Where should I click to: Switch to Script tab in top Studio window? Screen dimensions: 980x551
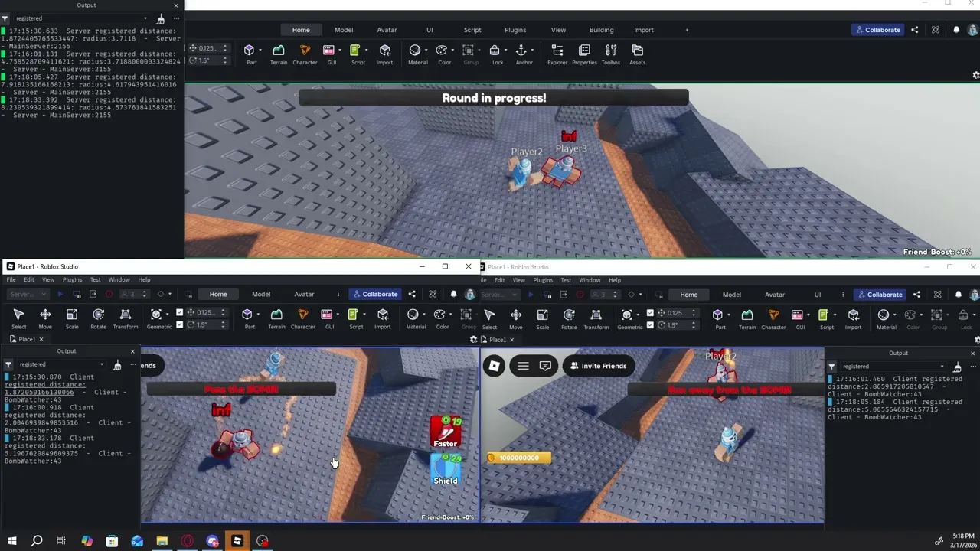click(x=472, y=30)
